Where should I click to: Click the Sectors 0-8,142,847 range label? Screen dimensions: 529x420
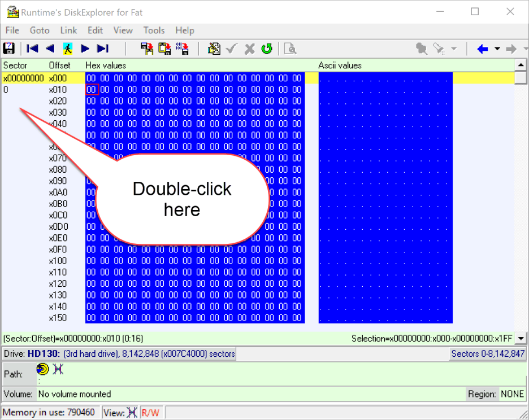tap(487, 354)
